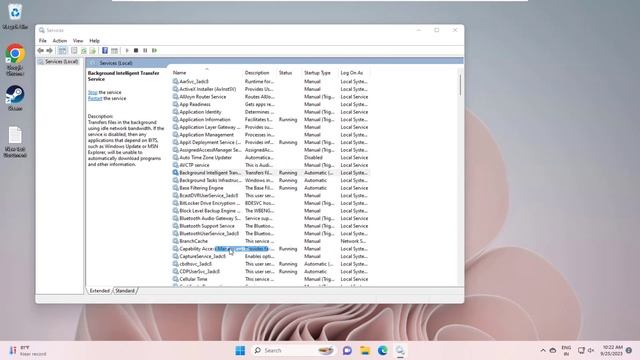The image size is (640, 360).
Task: Pause the service with the pause icon
Action: [x=145, y=51]
